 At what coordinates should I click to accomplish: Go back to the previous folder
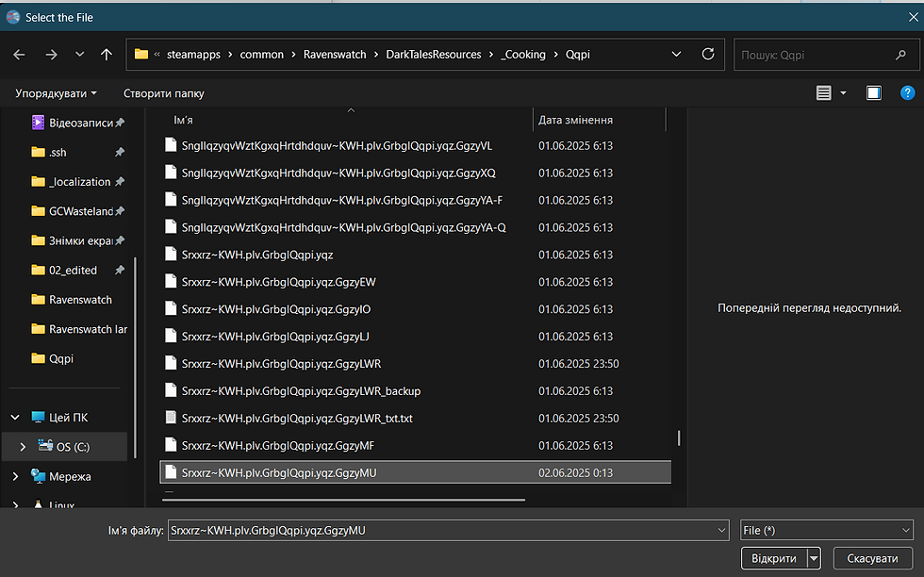(x=19, y=55)
